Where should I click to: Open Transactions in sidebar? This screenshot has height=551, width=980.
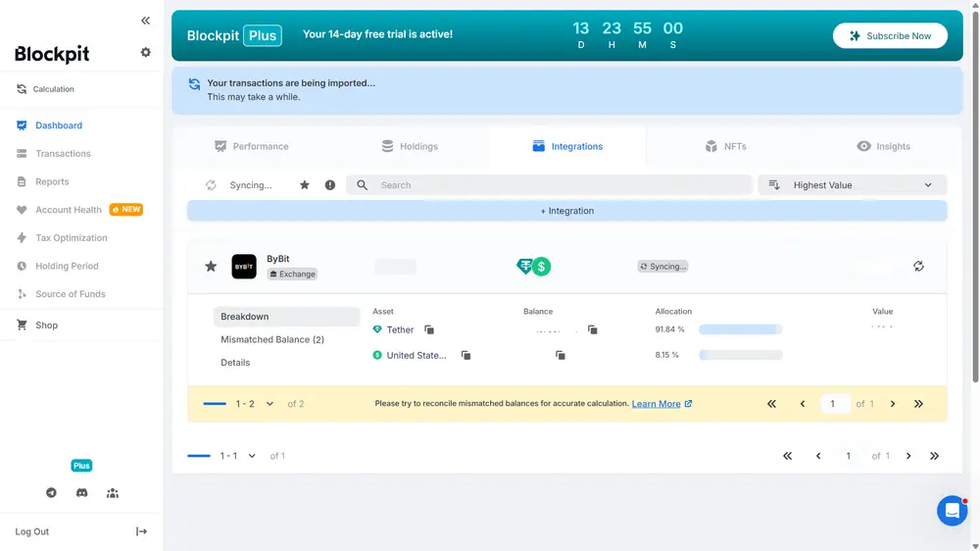[63, 153]
